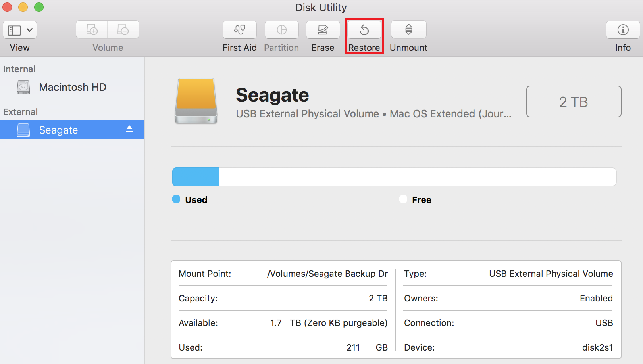Screen dimensions: 643x364
Task: Click the large orange Seagate drive icon
Action: pos(196,101)
